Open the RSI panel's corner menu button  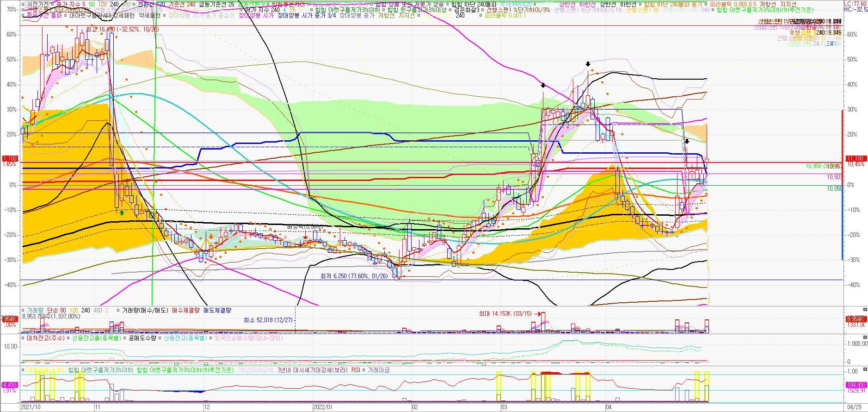865,370
